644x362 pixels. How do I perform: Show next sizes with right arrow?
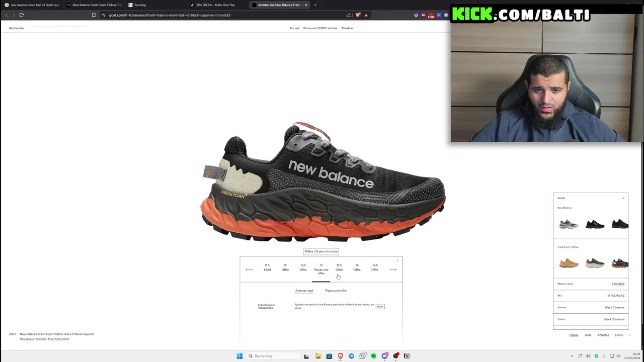point(393,270)
